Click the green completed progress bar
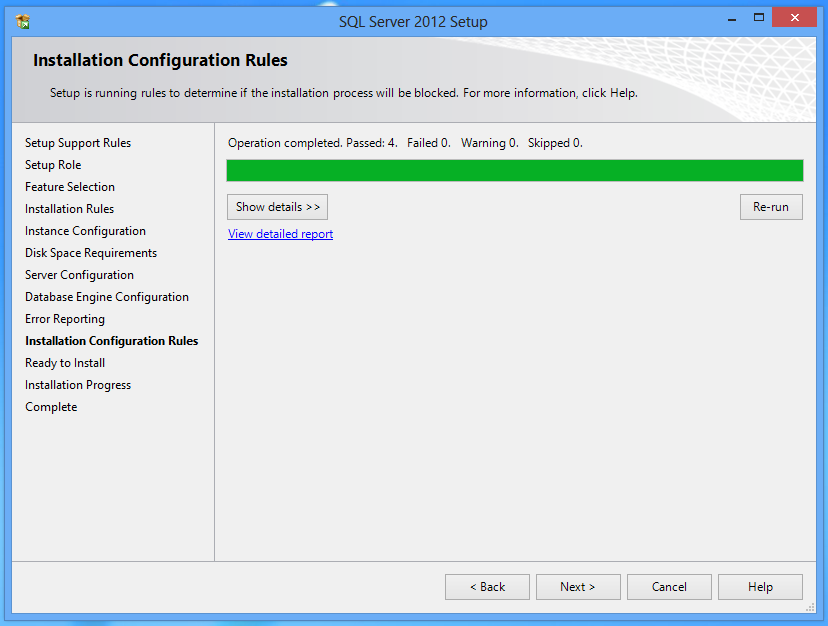The height and width of the screenshot is (626, 828). pyautogui.click(x=515, y=171)
